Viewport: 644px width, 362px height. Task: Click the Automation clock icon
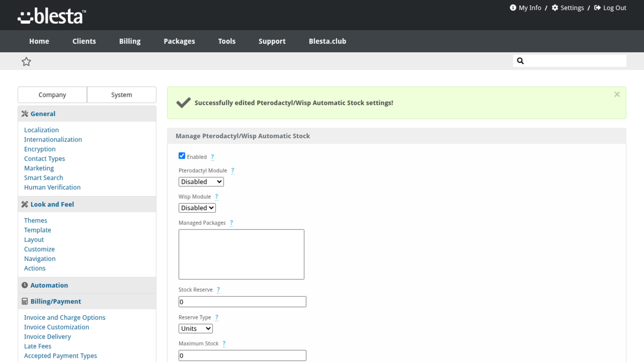click(25, 285)
